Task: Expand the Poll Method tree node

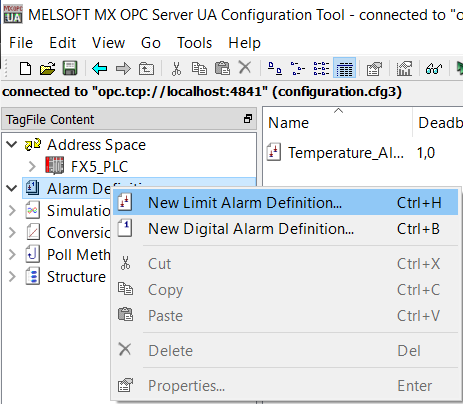Action: 12,255
